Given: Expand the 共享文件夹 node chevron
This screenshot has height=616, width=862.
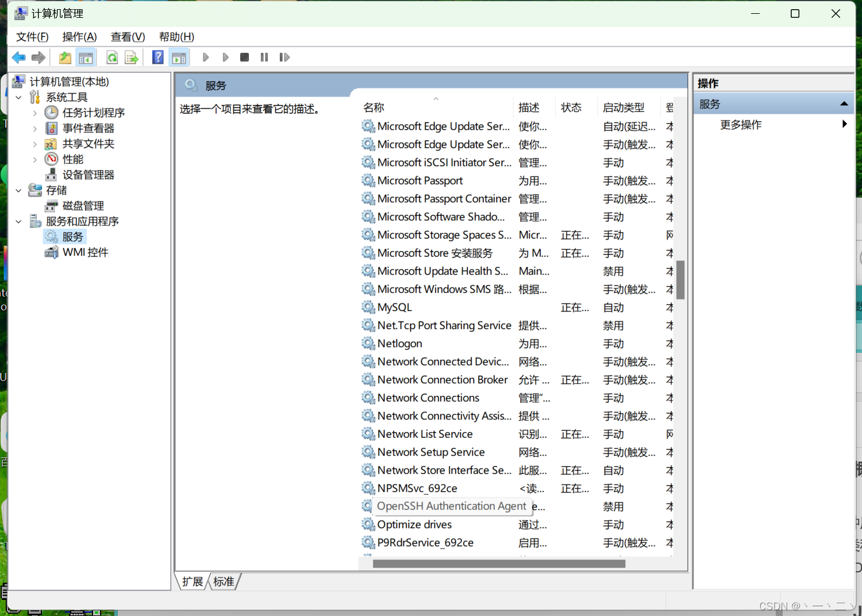Looking at the screenshot, I should tap(35, 144).
